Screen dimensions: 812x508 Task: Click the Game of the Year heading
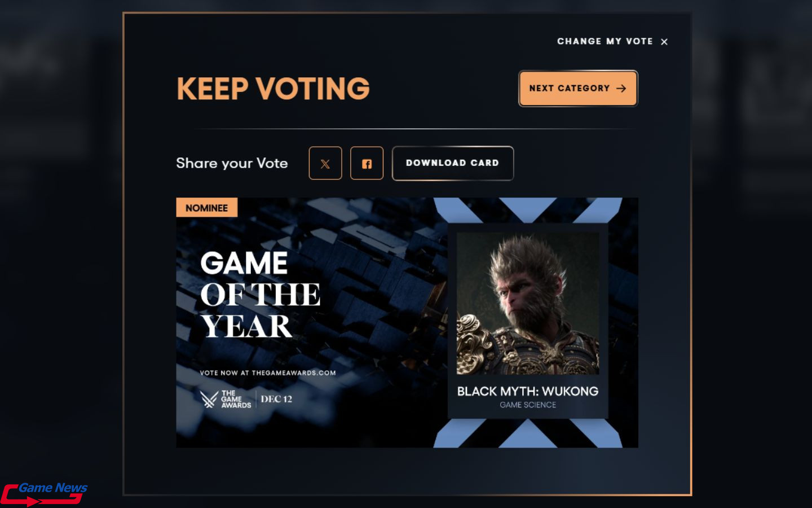(x=260, y=294)
